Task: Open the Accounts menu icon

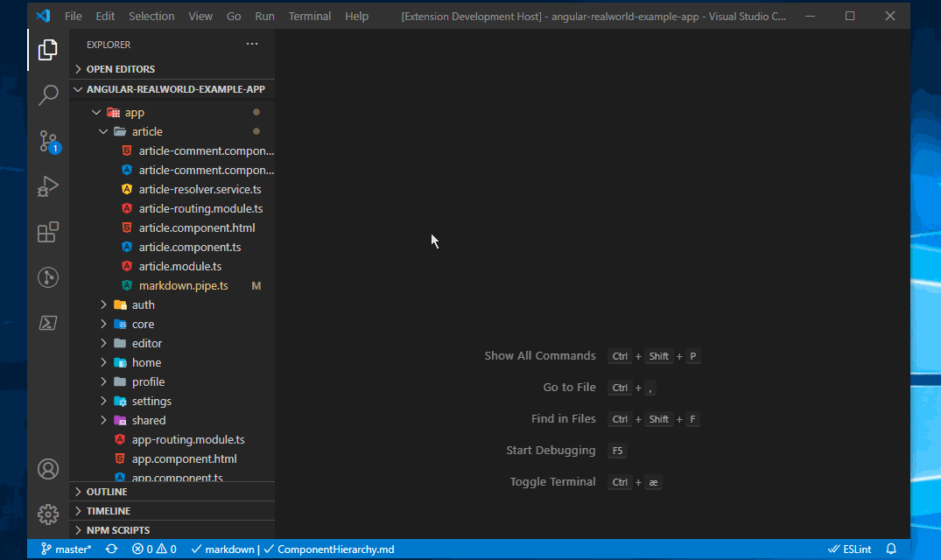Action: click(x=48, y=469)
